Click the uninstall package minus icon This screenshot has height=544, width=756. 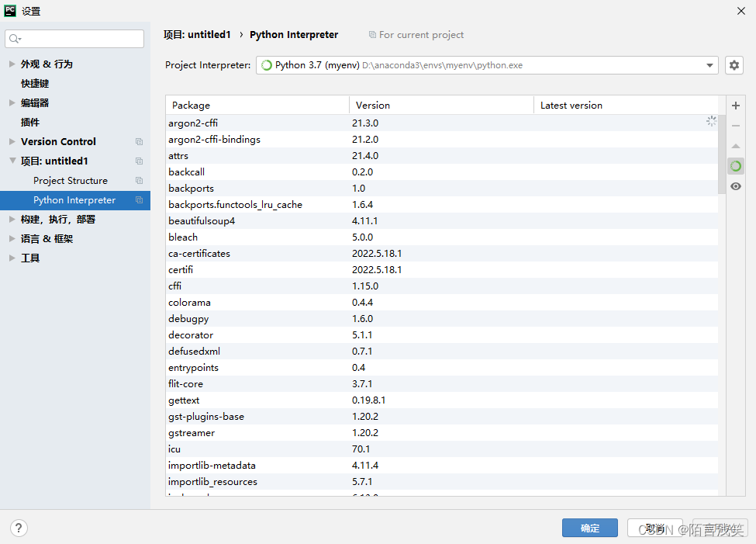(x=736, y=126)
